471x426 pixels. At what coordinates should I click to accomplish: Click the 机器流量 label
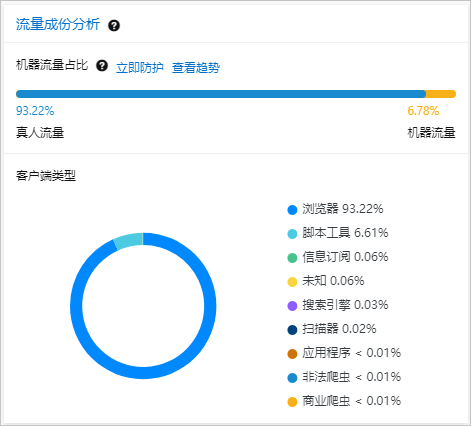click(x=431, y=133)
